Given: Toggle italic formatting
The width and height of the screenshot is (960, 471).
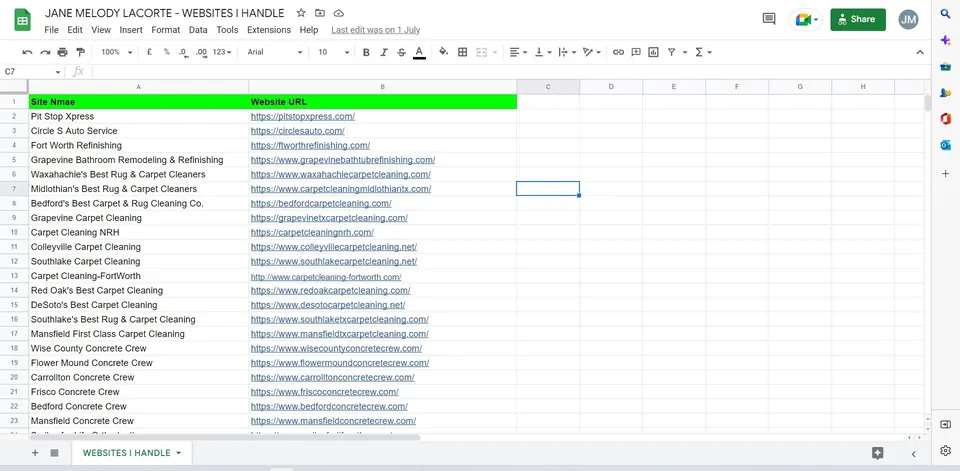Looking at the screenshot, I should pyautogui.click(x=384, y=53).
